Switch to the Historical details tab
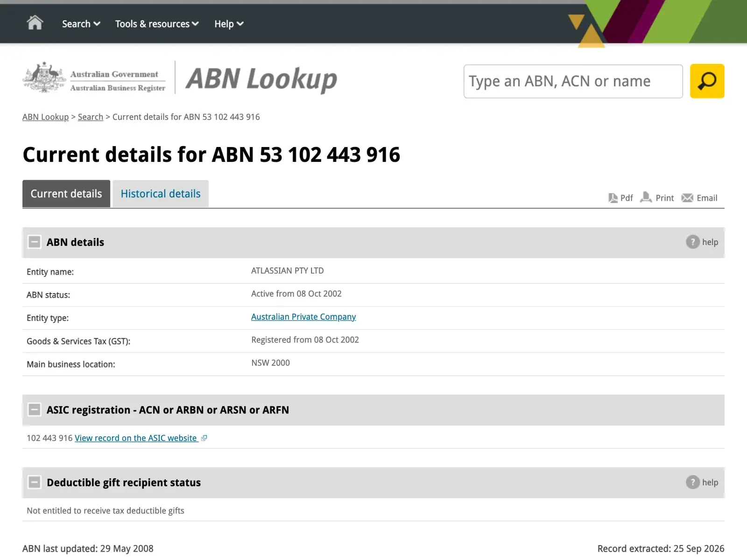 161,194
